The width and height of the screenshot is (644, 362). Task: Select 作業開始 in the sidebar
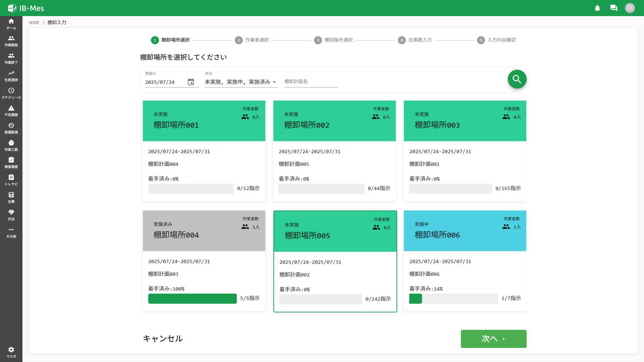pos(11,41)
